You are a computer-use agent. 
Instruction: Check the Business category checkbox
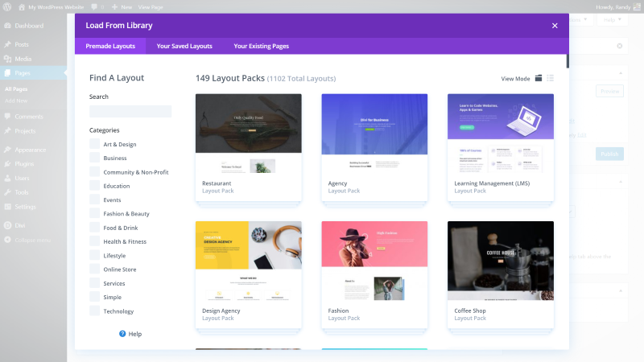[x=94, y=158]
